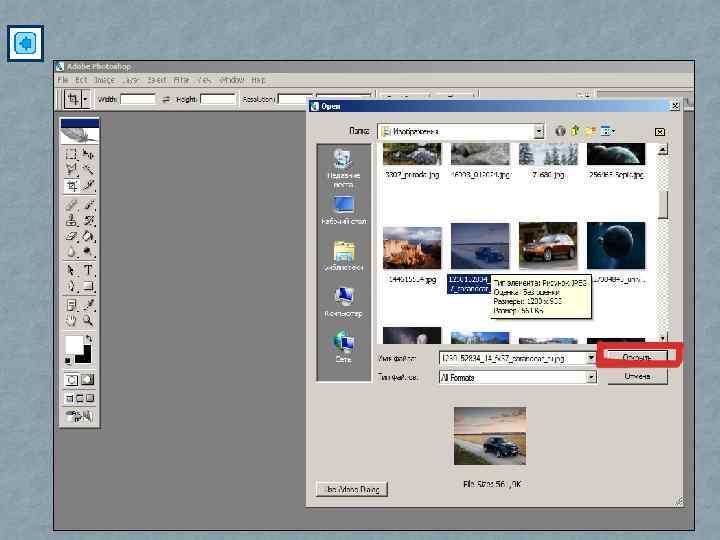The image size is (720, 540).
Task: Click the white foreground color swatch
Action: tap(73, 345)
